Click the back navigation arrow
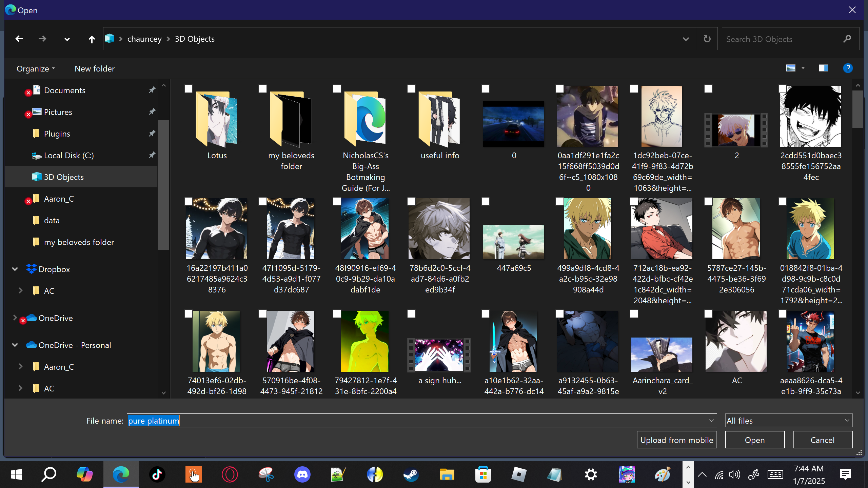This screenshot has width=868, height=488. tap(19, 39)
